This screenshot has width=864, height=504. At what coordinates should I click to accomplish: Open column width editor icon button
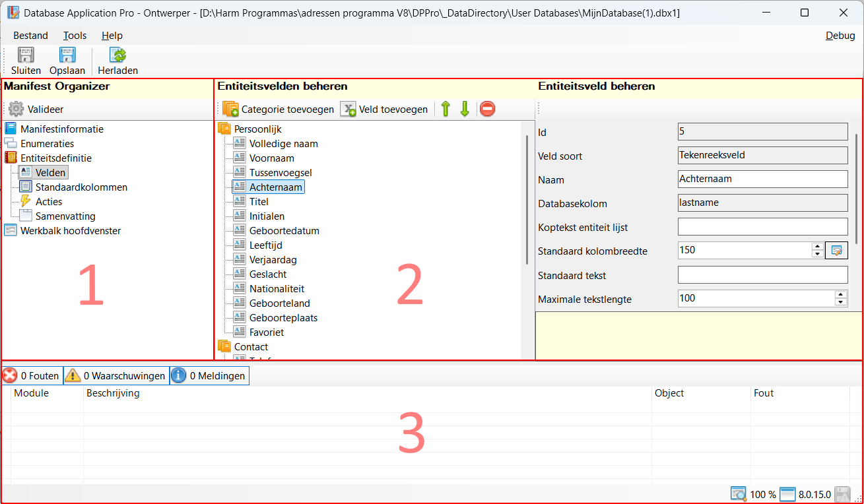coord(836,251)
